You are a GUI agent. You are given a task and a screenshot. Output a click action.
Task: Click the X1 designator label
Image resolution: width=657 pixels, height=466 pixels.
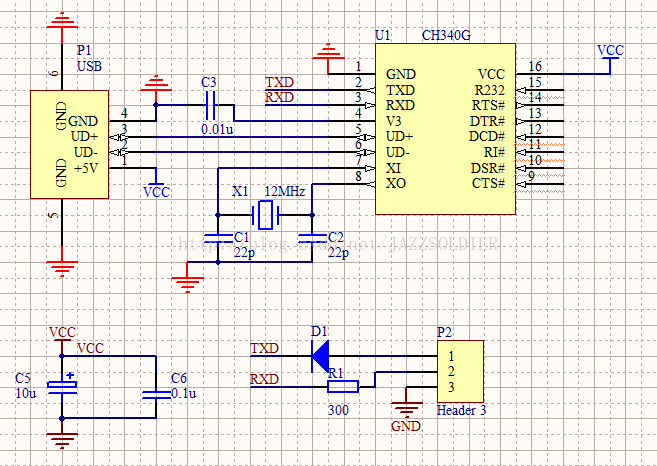coord(241,192)
